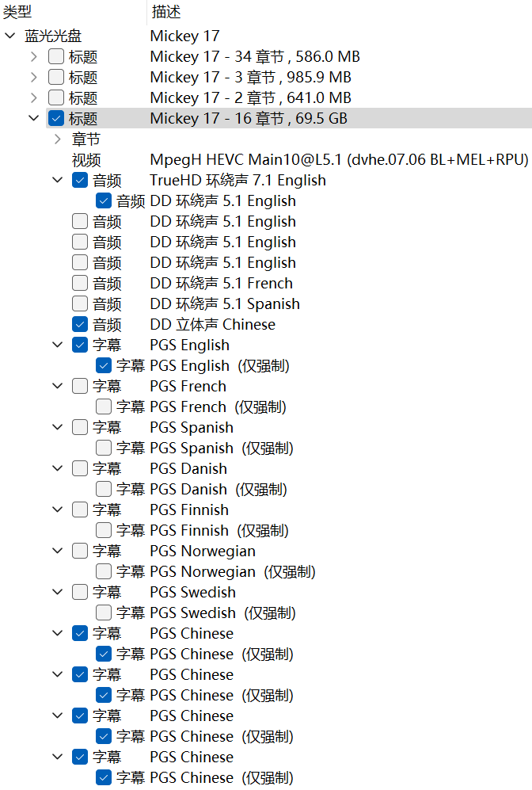
Task: Uncheck the TrueHD 环绕声 7.1 English audio checkbox
Action: click(x=79, y=181)
